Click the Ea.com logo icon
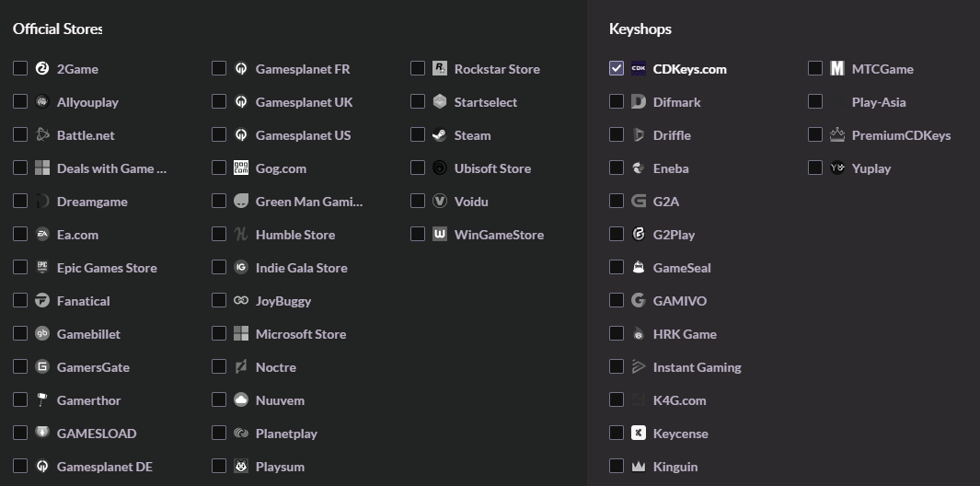The width and height of the screenshot is (980, 486). pyautogui.click(x=42, y=234)
